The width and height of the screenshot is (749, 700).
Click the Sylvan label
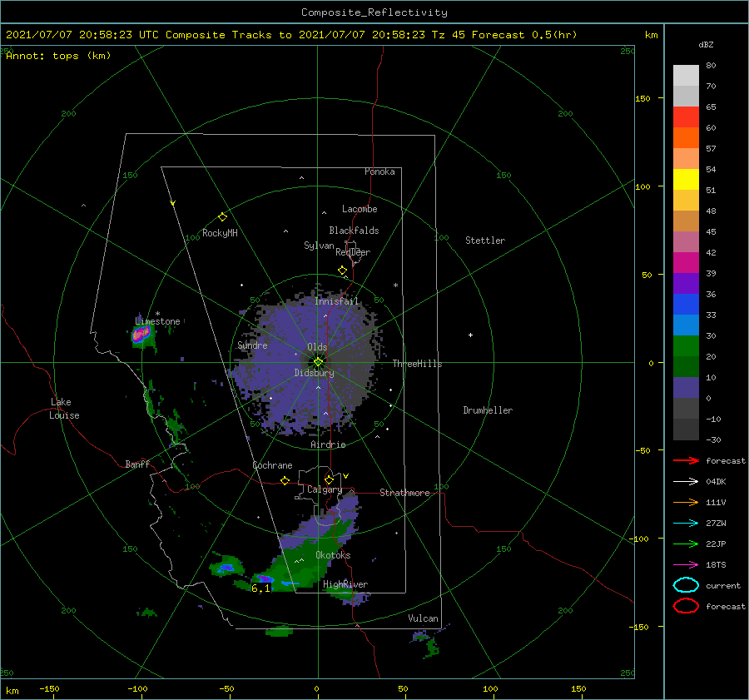(319, 246)
